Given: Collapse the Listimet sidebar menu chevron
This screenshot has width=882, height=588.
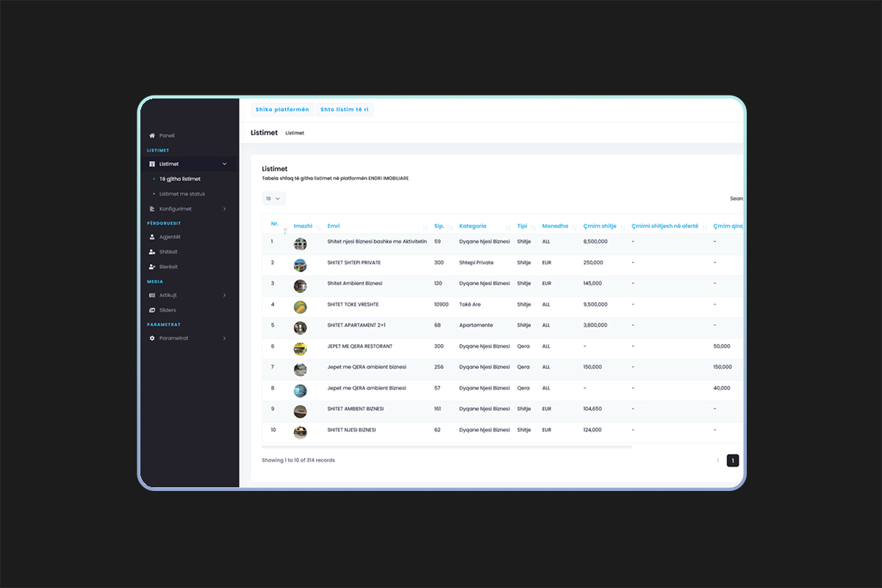Looking at the screenshot, I should pos(224,164).
